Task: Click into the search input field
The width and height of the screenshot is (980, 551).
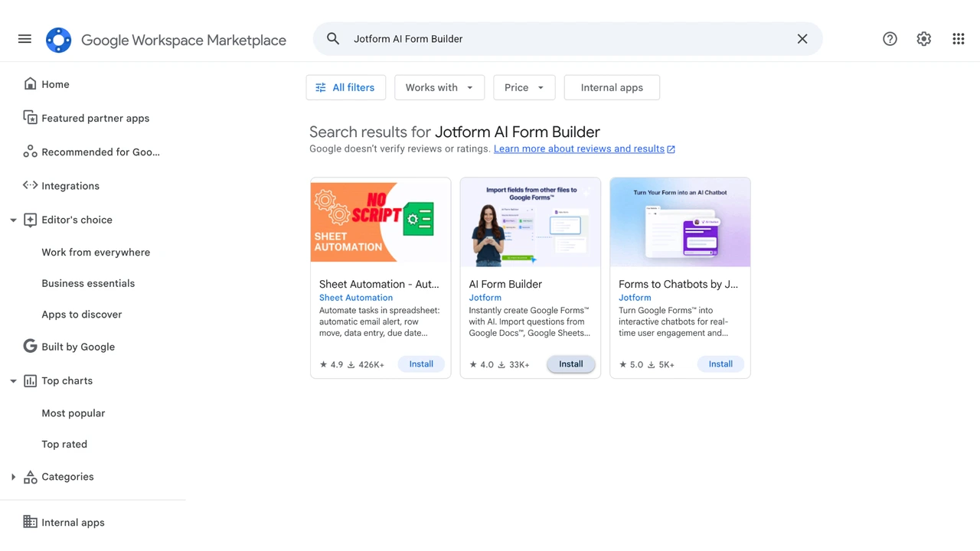Action: (x=567, y=39)
